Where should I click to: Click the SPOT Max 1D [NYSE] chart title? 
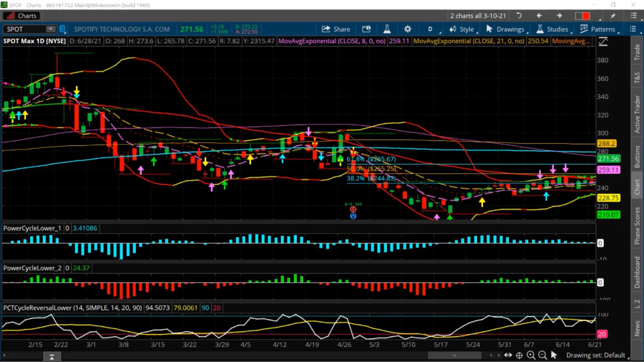(35, 41)
